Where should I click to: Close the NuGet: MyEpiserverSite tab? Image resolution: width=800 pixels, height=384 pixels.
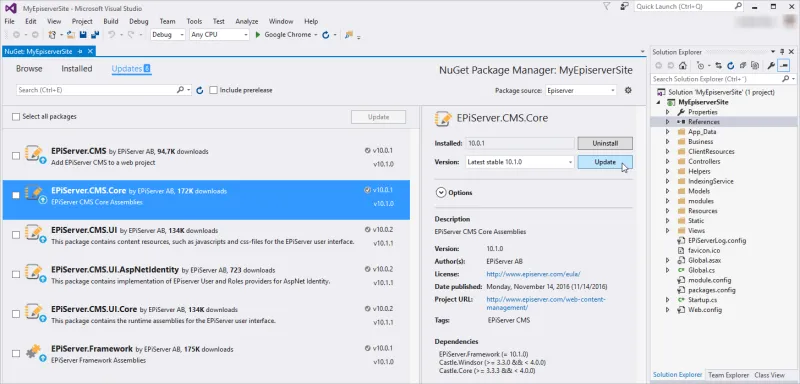click(90, 52)
